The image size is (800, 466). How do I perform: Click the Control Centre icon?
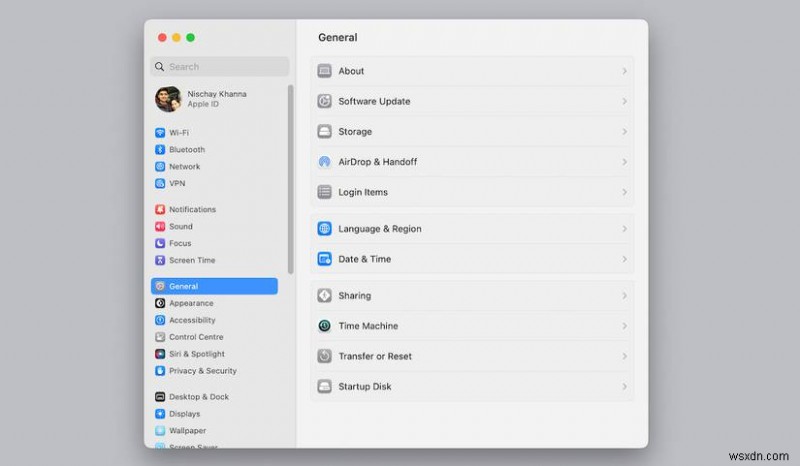[160, 337]
